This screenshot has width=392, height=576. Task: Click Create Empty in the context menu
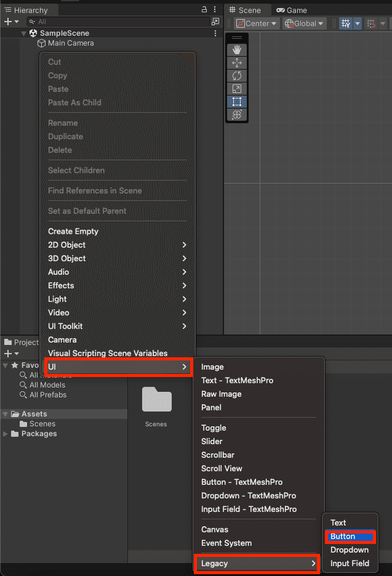[x=73, y=231]
